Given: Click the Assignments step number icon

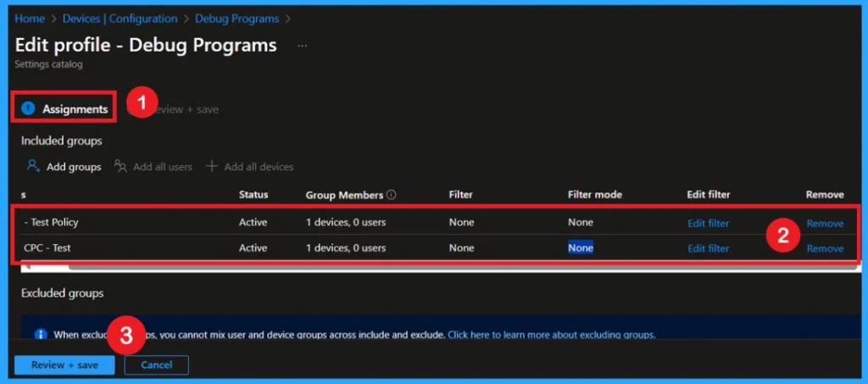Looking at the screenshot, I should click(x=28, y=109).
